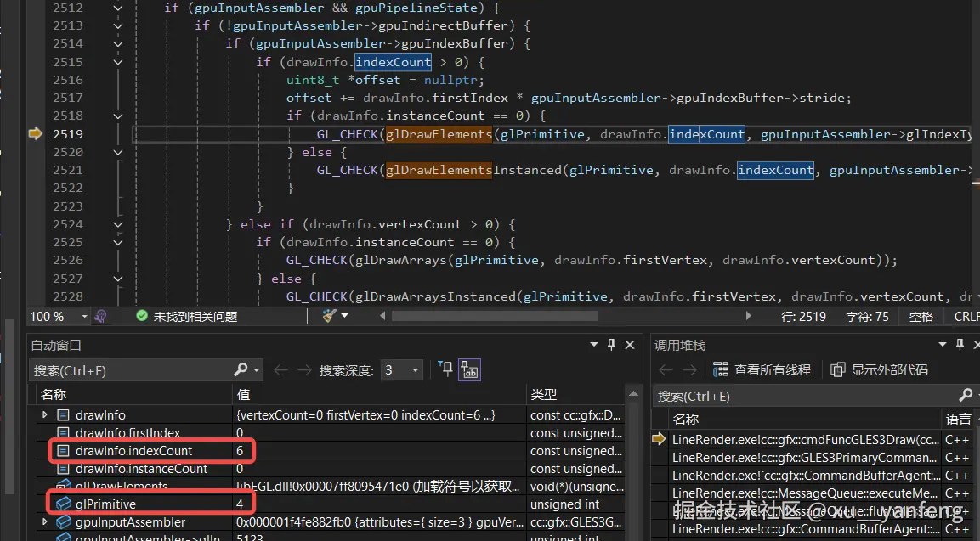This screenshot has height=541, width=980.
Task: Click the drawInfo value cell with vertexCount=0
Action: pos(379,415)
